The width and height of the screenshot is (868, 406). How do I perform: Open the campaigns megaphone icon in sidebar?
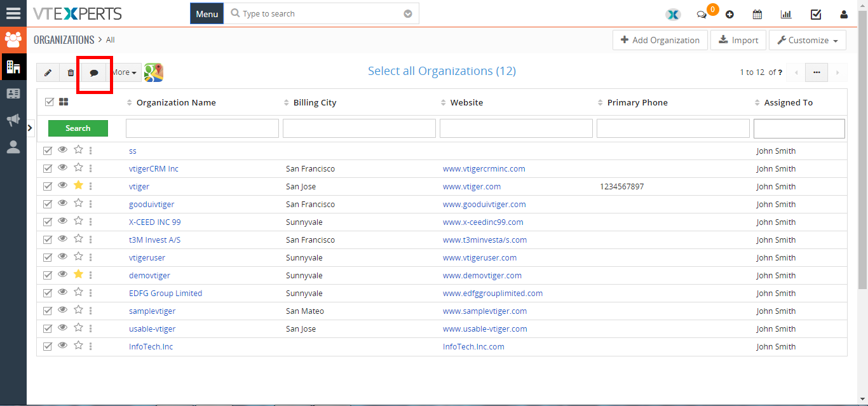point(13,120)
